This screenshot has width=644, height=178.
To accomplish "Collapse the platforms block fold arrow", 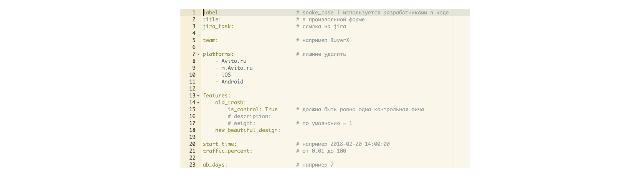I will pos(198,54).
